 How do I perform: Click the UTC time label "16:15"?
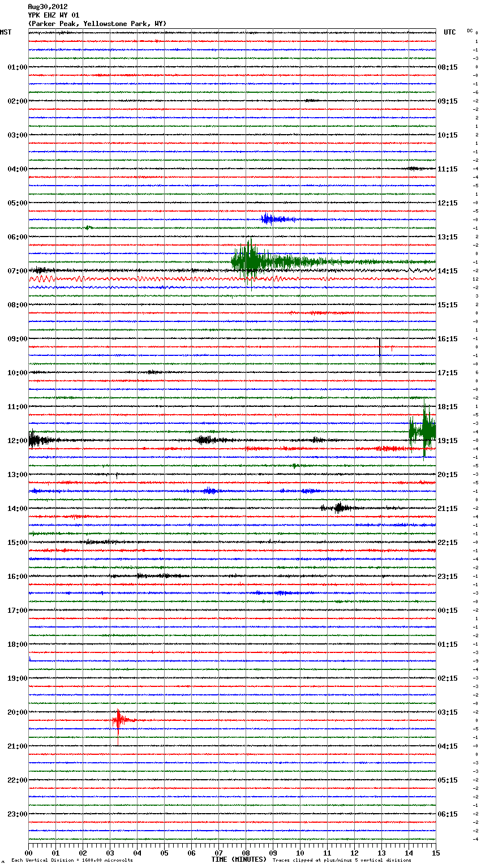tap(448, 339)
